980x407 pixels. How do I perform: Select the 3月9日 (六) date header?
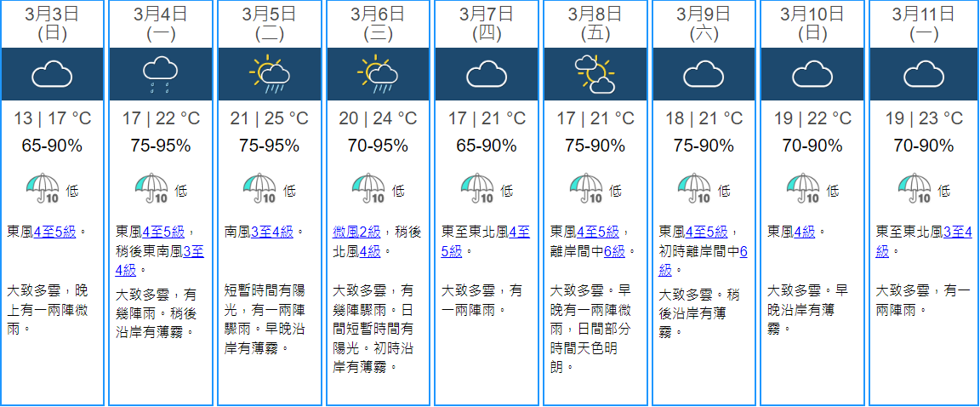pyautogui.click(x=704, y=23)
